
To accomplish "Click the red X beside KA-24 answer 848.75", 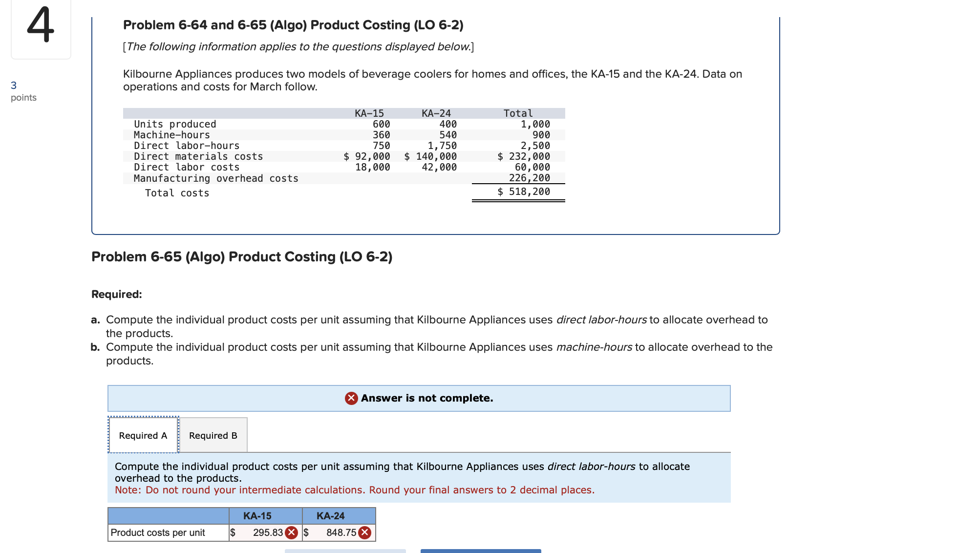I will [364, 532].
